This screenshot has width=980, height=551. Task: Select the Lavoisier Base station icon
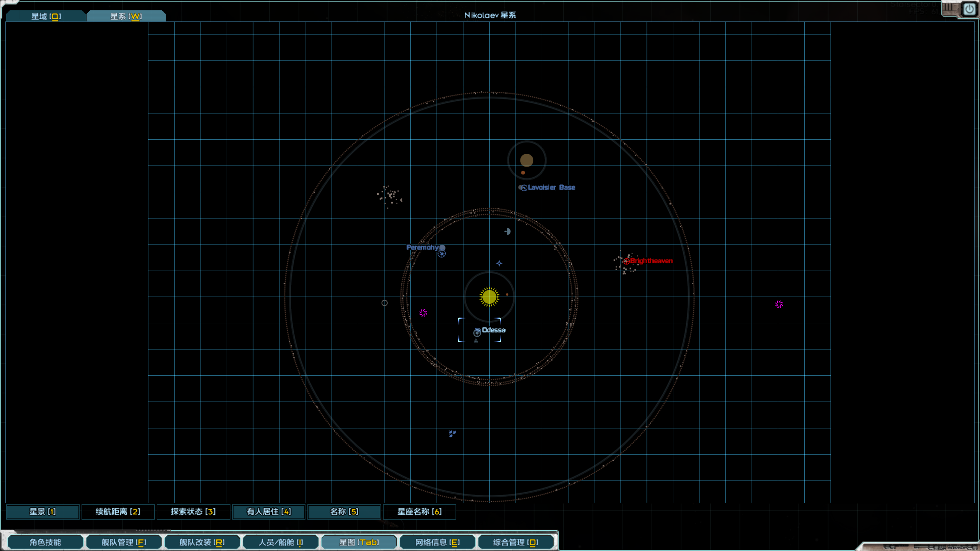[x=523, y=187]
